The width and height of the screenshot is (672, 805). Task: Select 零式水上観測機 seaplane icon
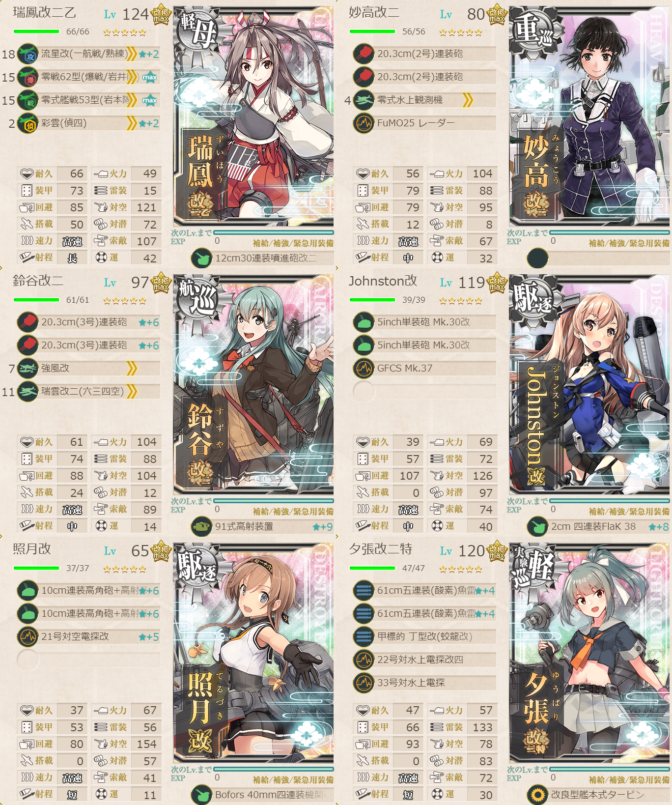[x=364, y=100]
